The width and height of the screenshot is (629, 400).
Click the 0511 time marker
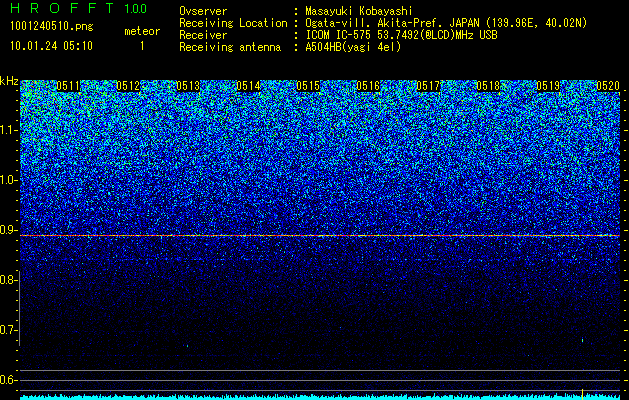pos(68,86)
